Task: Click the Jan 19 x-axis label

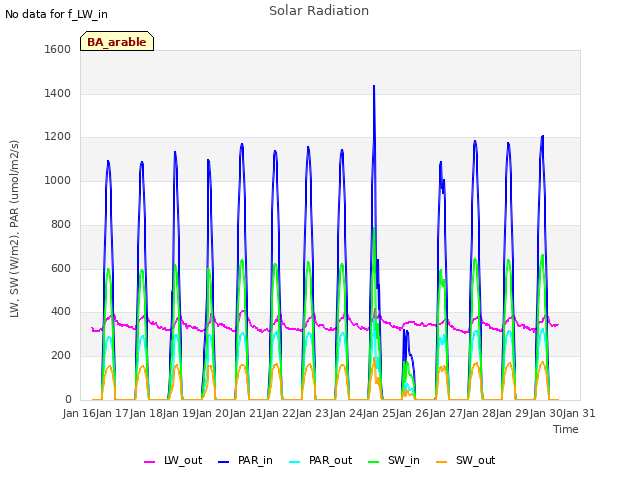Action: coord(179,413)
